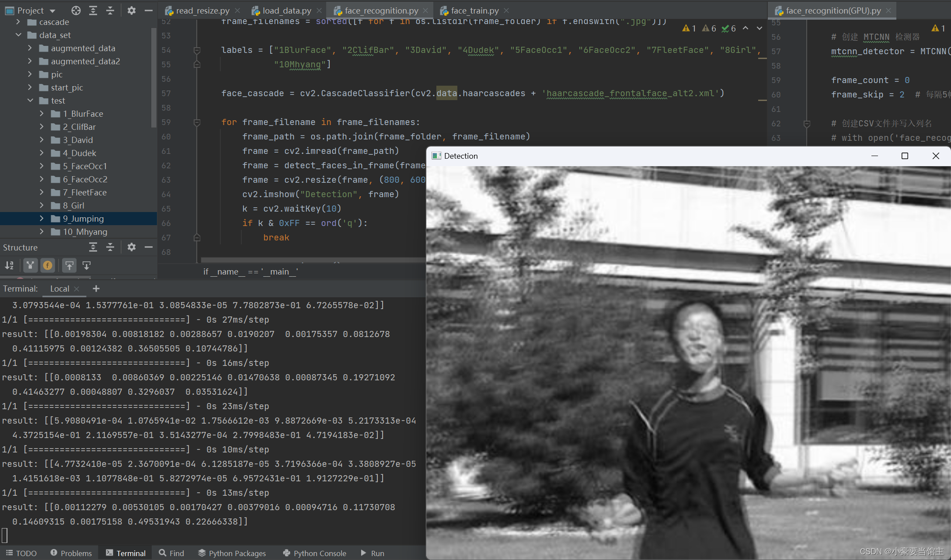Toggle show fields in Structure panel

[x=47, y=265]
